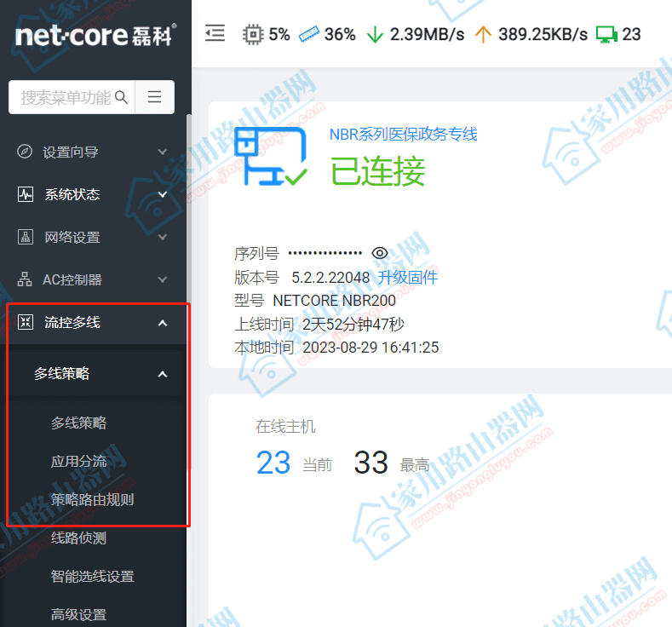Open 线路侦测 page
This screenshot has width=672, height=627.
[79, 538]
